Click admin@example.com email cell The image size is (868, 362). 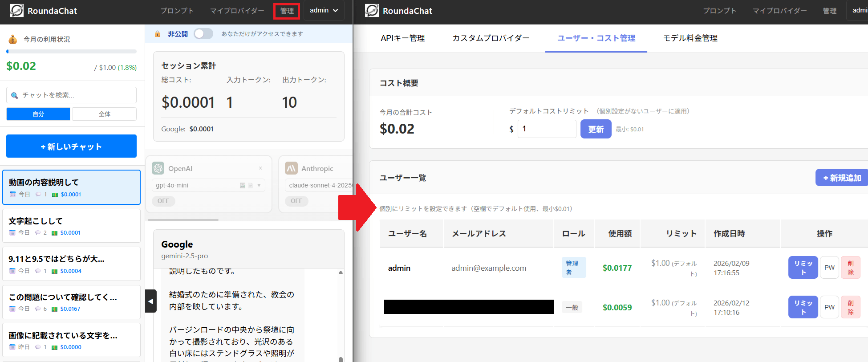point(489,268)
